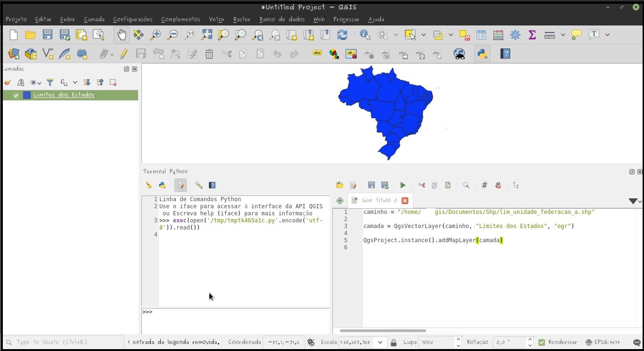Run the script in the Python editor
This screenshot has width=644, height=351.
click(x=403, y=185)
